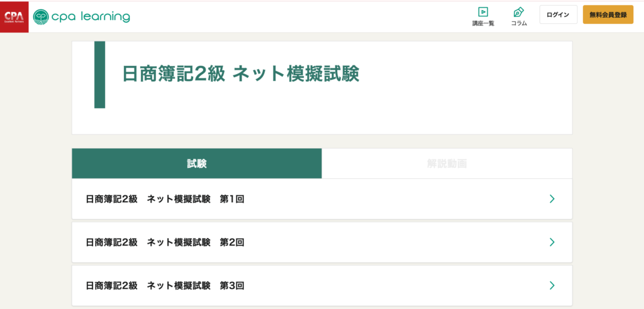
Task: Expand the 第2回 row chevron arrow
Action: [552, 242]
